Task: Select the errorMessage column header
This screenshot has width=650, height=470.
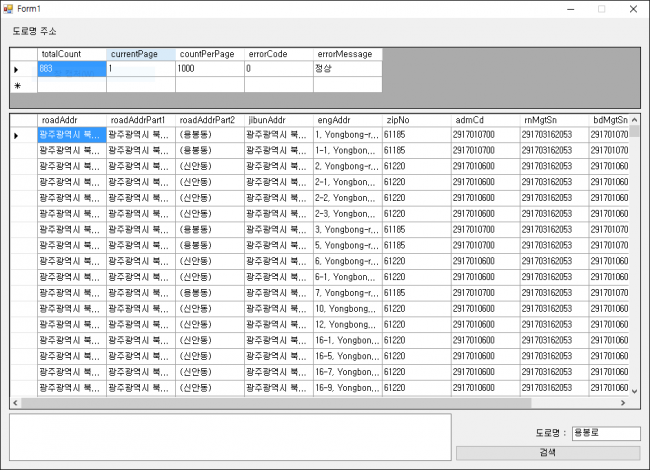Action: 347,54
